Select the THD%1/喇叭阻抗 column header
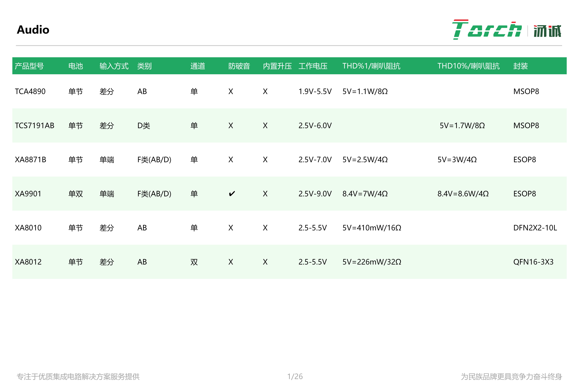The image size is (578, 392). point(371,66)
